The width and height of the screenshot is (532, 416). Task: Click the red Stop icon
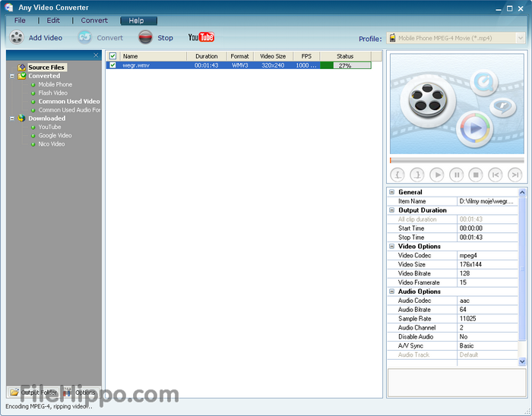click(146, 38)
